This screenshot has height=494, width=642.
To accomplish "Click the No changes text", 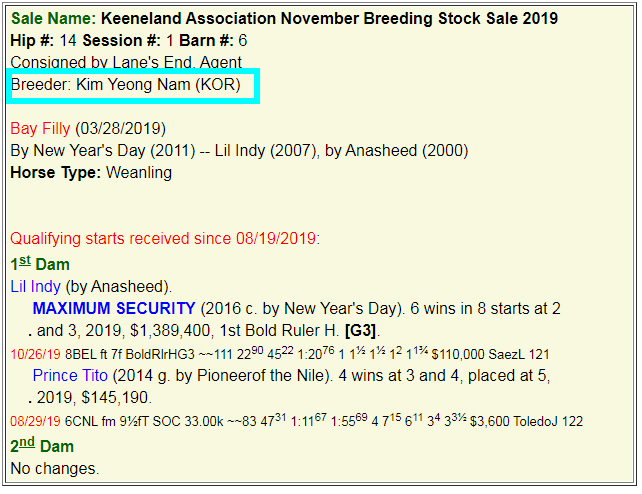I will (x=55, y=467).
